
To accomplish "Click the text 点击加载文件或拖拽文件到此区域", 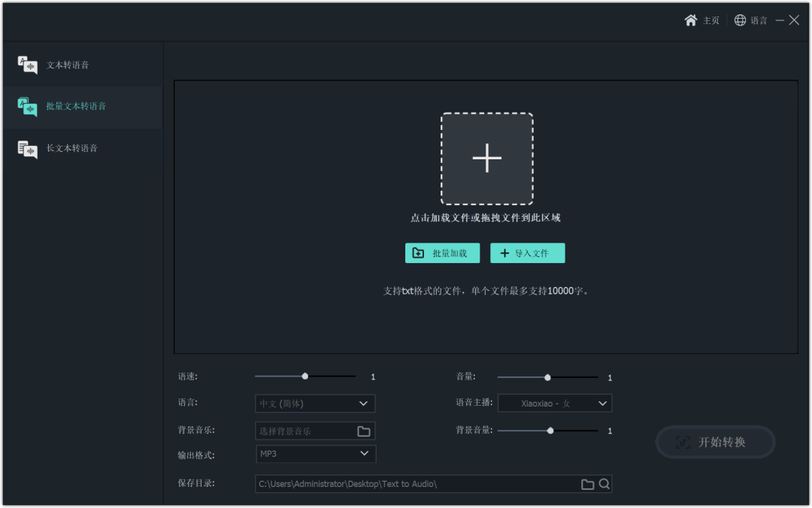I will (x=485, y=218).
